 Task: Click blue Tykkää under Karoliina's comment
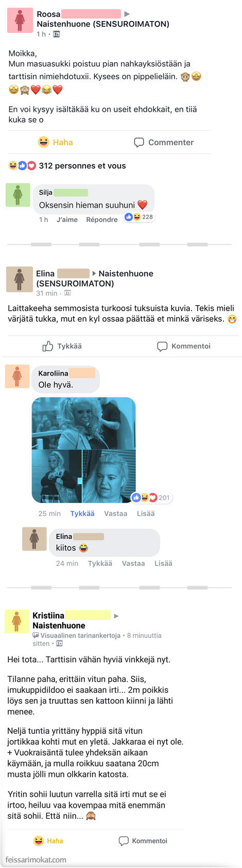click(x=82, y=513)
